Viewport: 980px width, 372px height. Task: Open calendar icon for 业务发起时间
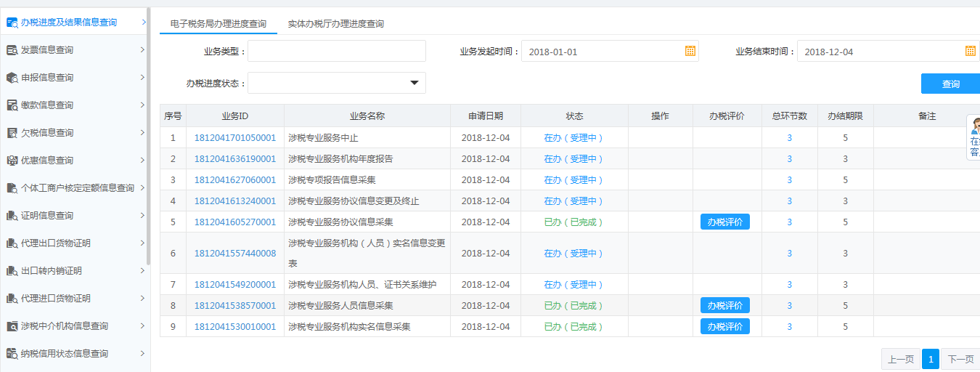690,51
